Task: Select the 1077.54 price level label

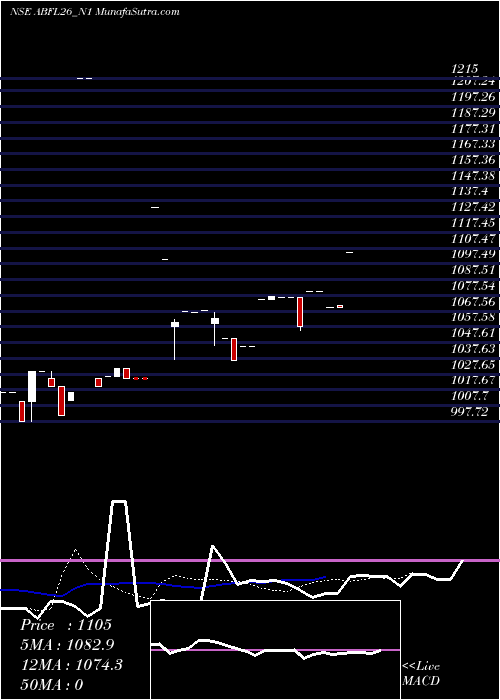Action: click(x=473, y=286)
